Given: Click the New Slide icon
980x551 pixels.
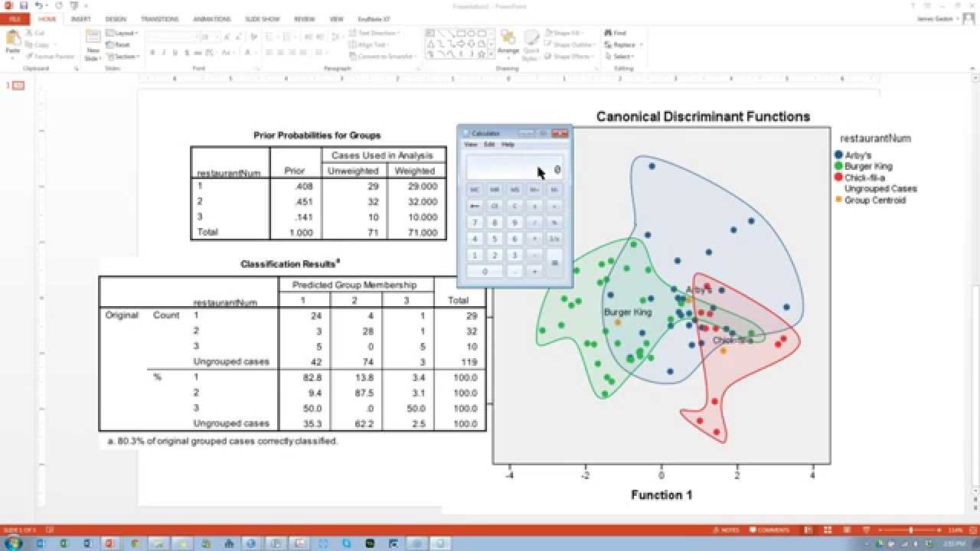Looking at the screenshot, I should click(93, 37).
